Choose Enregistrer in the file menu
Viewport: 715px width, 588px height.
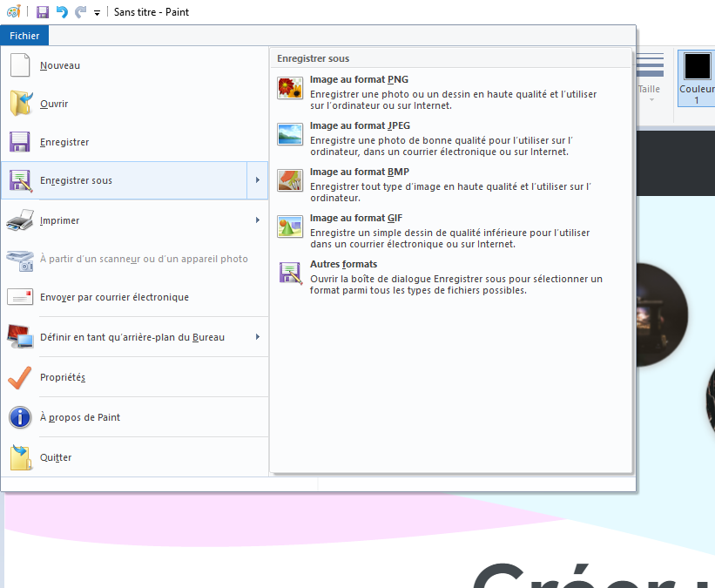point(64,142)
